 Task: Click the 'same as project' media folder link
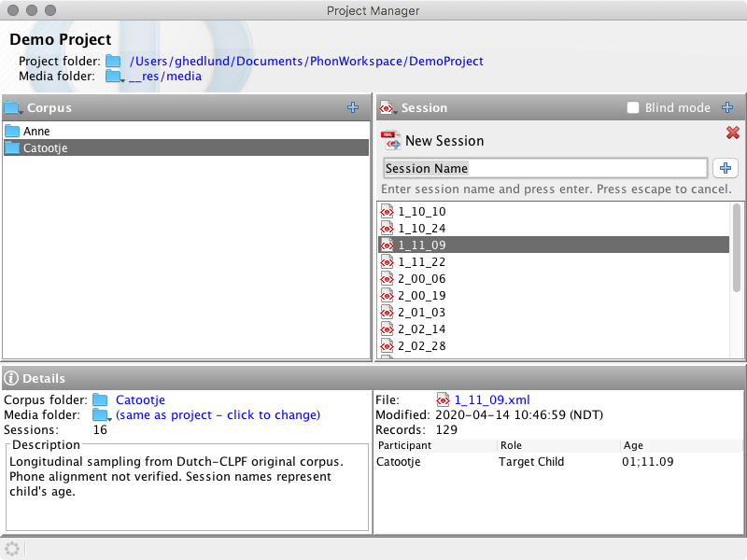click(218, 415)
